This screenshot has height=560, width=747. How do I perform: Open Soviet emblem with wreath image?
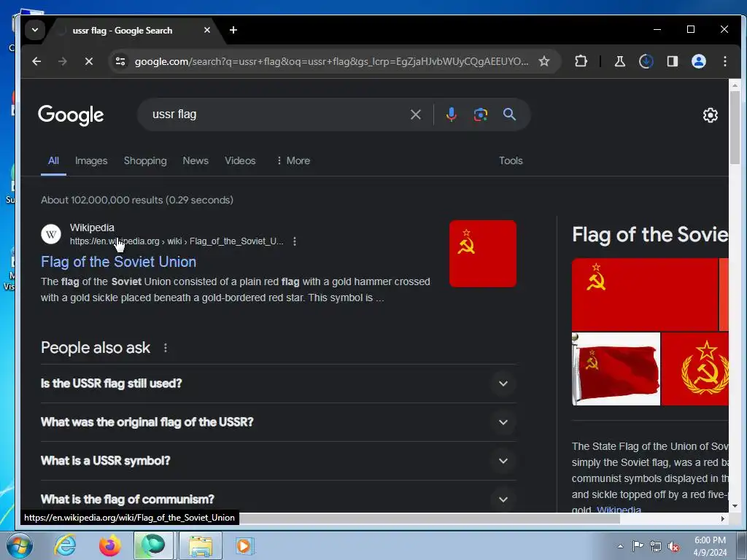pos(695,369)
